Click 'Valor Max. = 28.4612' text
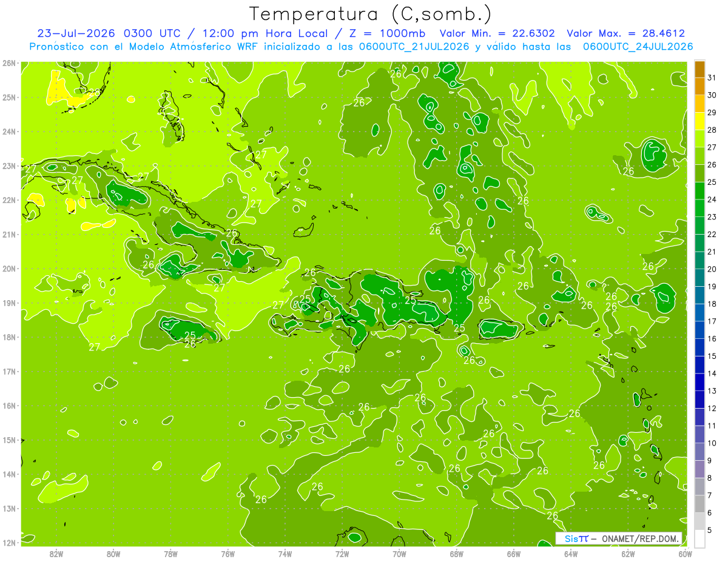The height and width of the screenshot is (562, 728). click(x=625, y=33)
